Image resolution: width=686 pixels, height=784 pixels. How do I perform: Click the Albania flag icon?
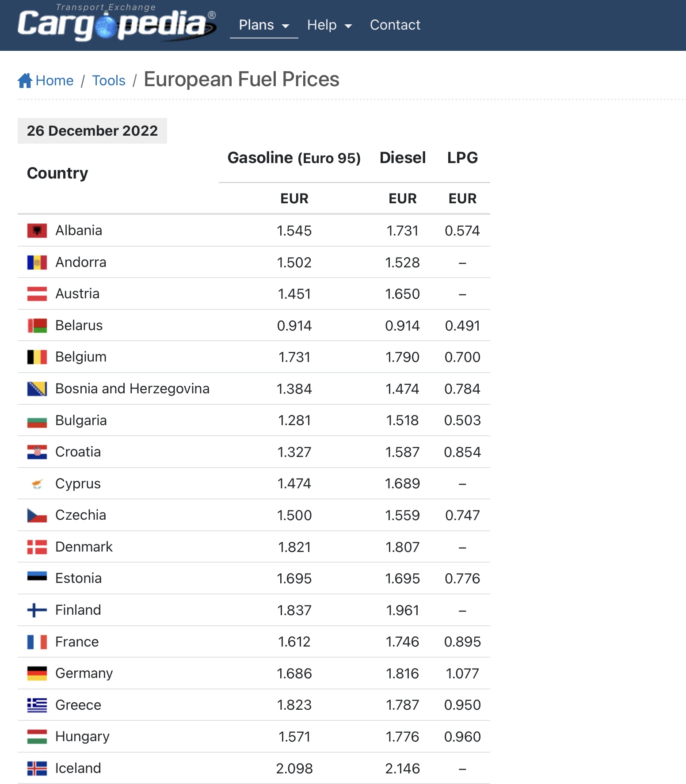coord(37,231)
